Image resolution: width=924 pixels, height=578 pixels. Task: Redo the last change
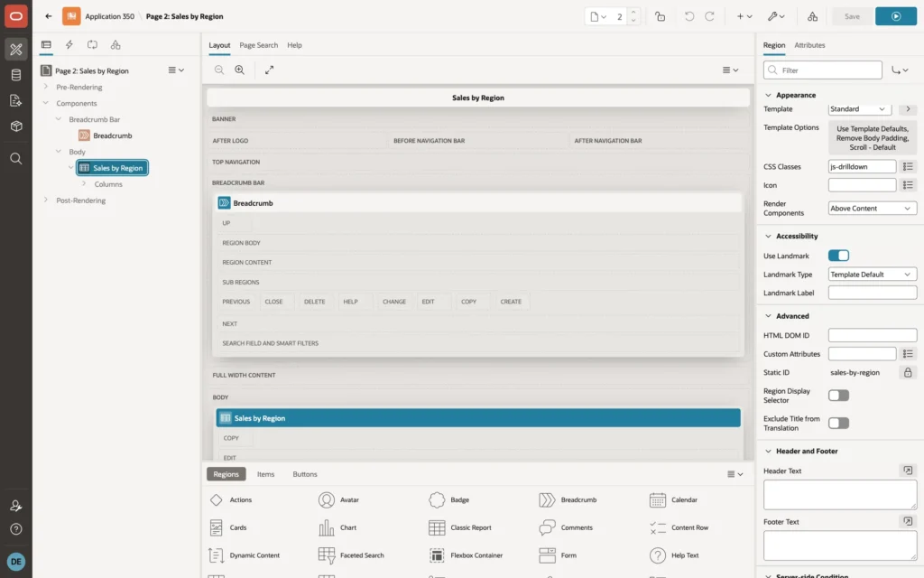(x=709, y=16)
